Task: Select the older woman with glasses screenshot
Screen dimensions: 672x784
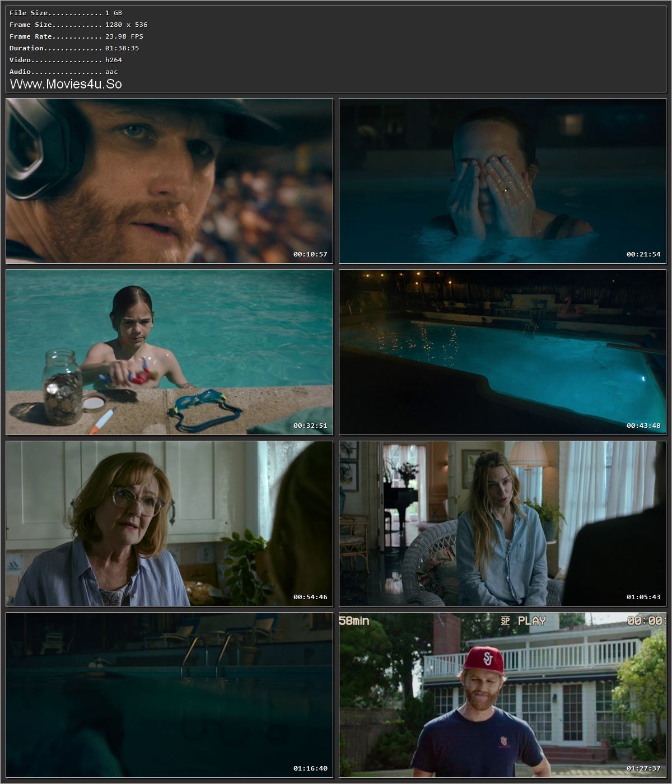Action: 168,521
